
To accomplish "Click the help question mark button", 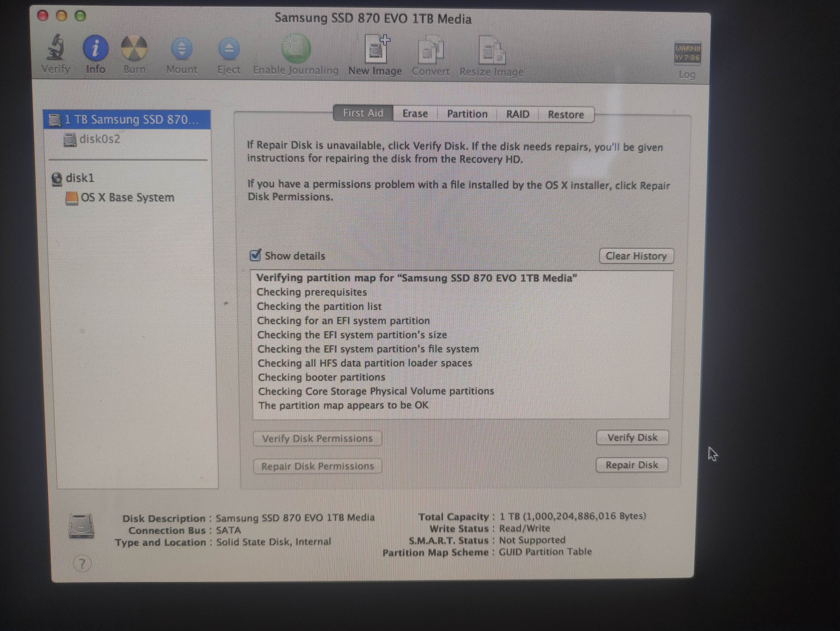I will (x=82, y=564).
